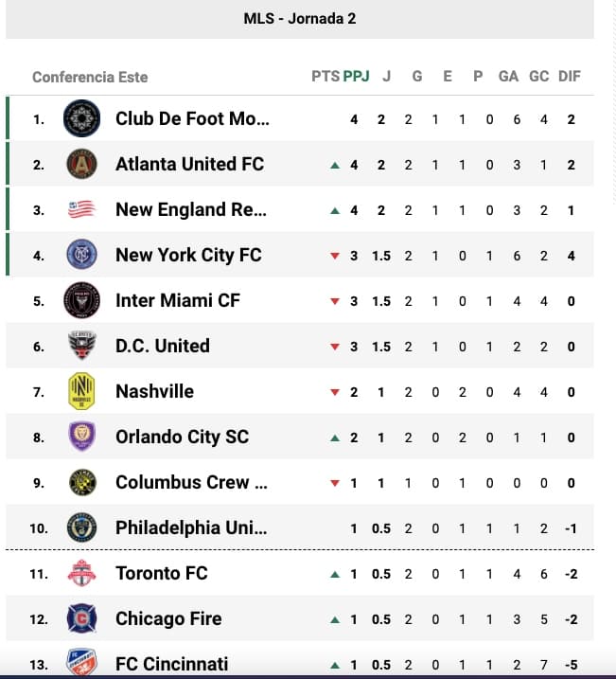Click the Columbus Crew logo
Image resolution: width=616 pixels, height=679 pixels.
click(81, 482)
